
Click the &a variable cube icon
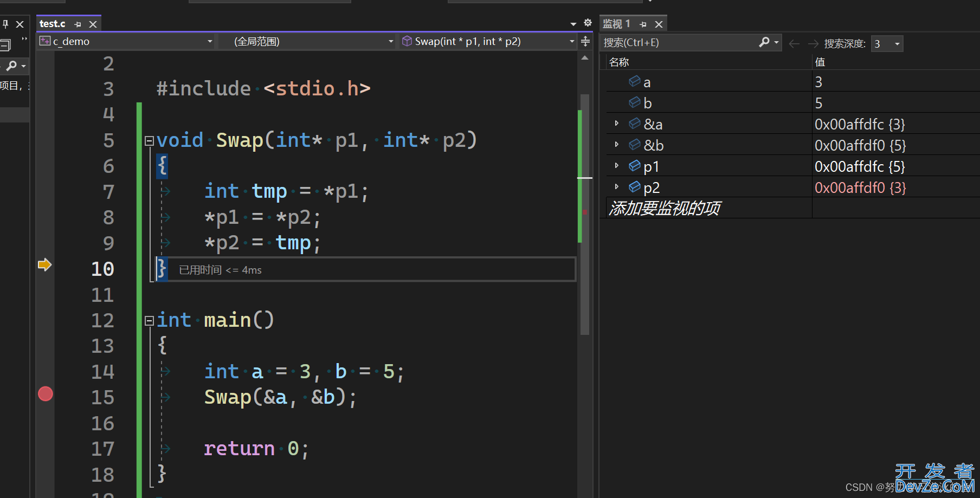(634, 124)
